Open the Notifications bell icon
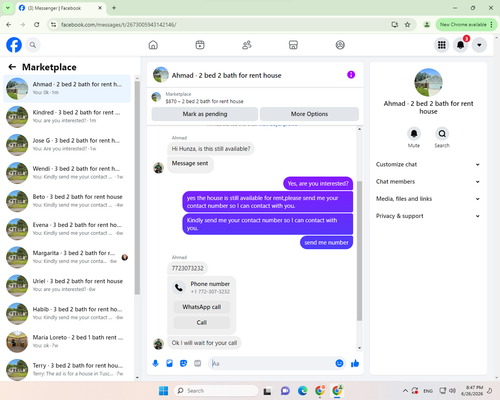The image size is (500, 400). pyautogui.click(x=460, y=45)
